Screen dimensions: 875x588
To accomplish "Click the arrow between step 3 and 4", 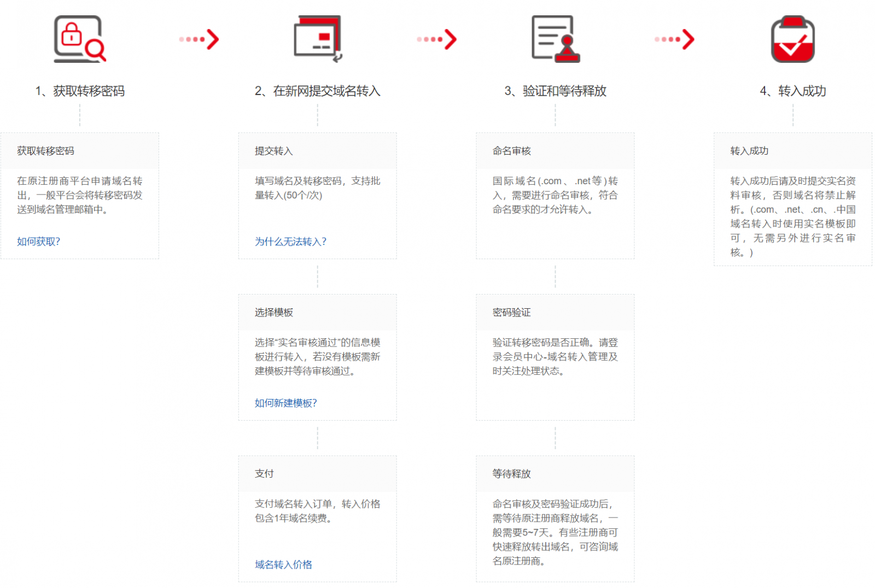I will pyautogui.click(x=674, y=39).
